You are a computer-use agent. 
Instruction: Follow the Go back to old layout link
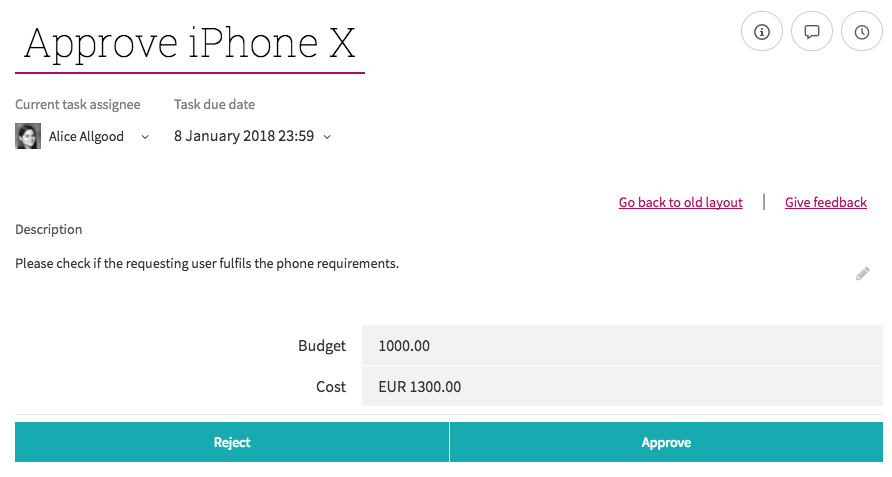(x=680, y=202)
